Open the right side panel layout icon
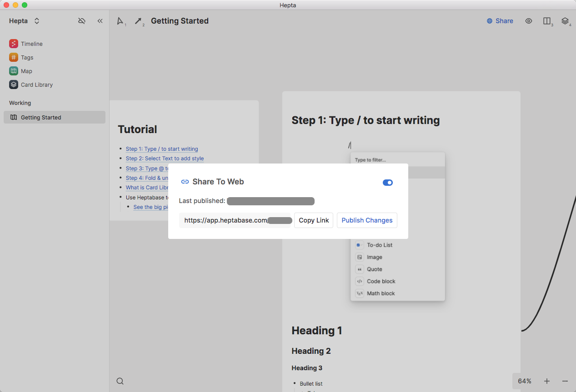The width and height of the screenshot is (576, 392). (x=547, y=21)
